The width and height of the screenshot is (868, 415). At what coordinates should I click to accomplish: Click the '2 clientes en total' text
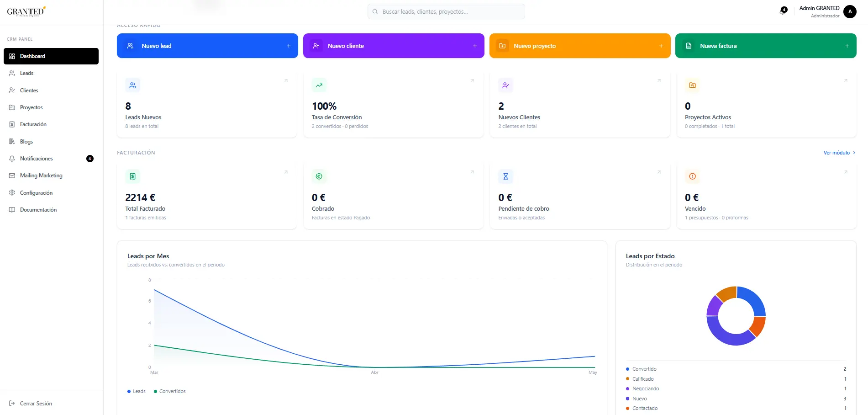[517, 126]
